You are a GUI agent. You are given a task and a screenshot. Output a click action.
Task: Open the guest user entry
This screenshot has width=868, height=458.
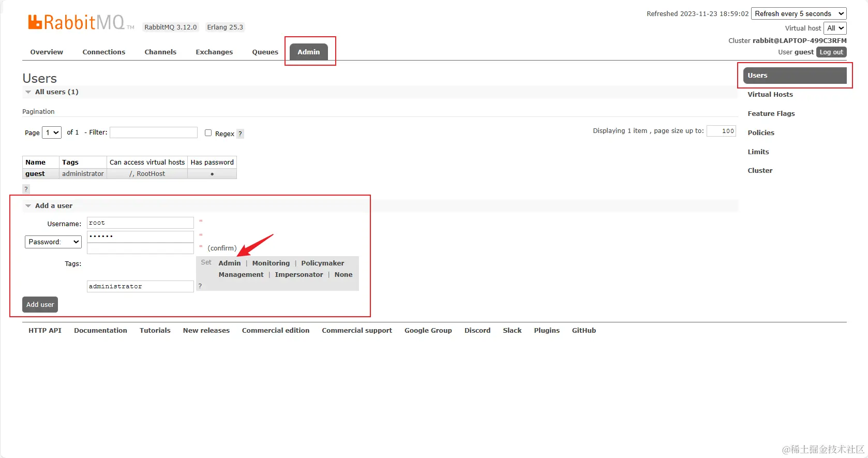coord(35,173)
